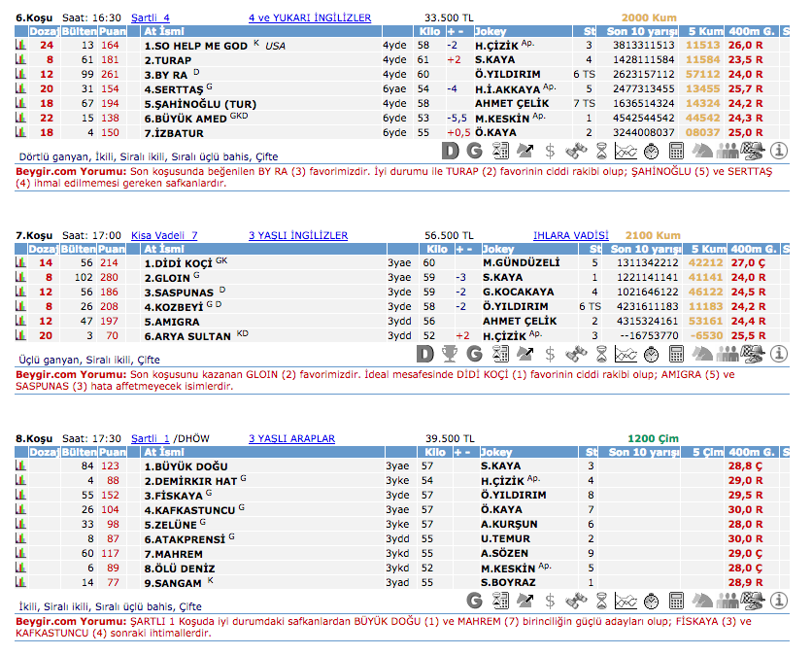
Task: Click the hourglass icon in race 8 toolbar
Action: point(601,600)
